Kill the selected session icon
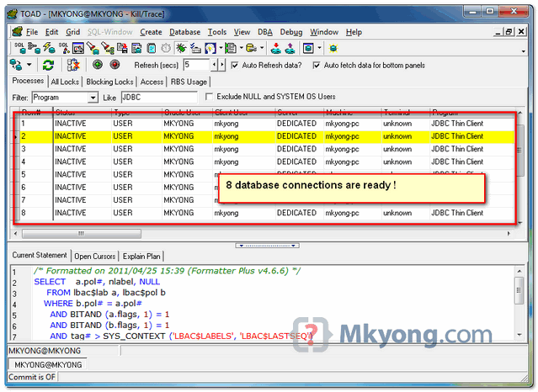 [x=73, y=65]
